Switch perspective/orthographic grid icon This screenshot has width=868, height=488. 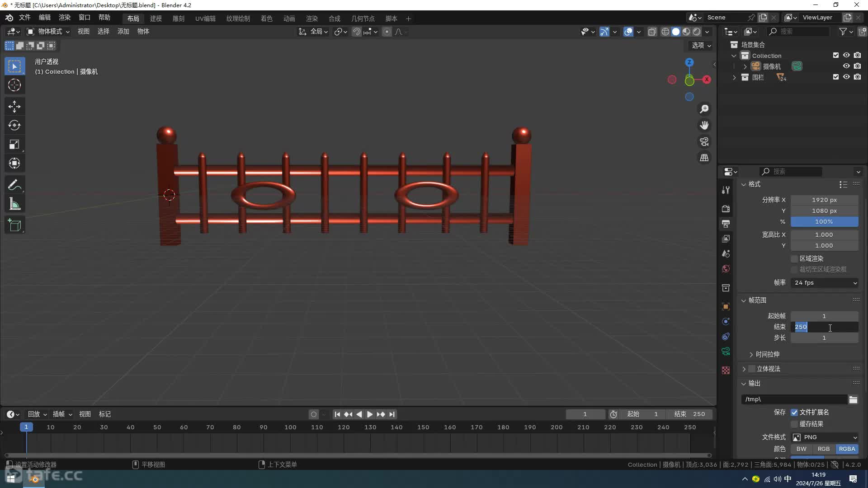pyautogui.click(x=704, y=158)
